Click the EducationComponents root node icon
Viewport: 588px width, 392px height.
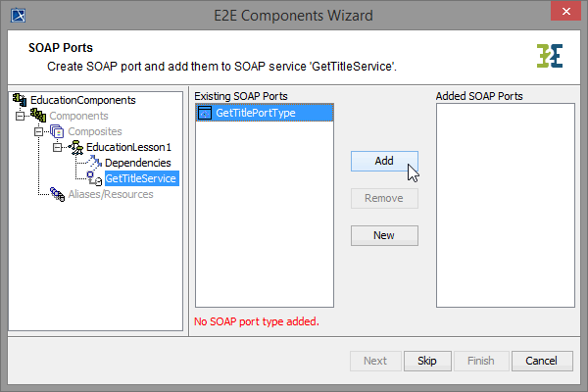click(20, 100)
